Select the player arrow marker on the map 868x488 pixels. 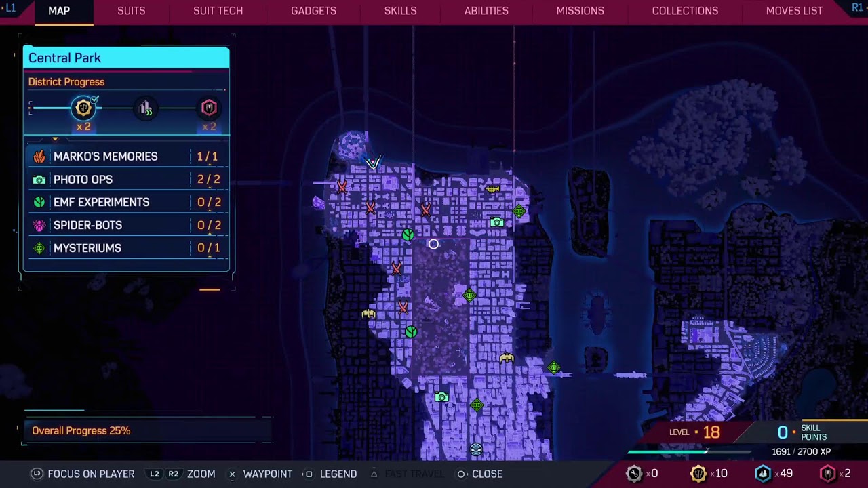(373, 163)
